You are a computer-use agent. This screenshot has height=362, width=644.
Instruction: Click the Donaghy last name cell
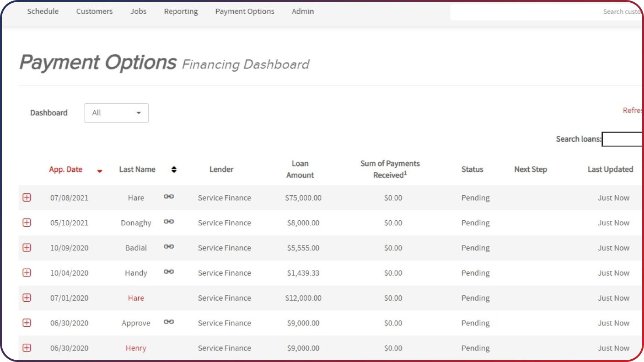tap(136, 223)
